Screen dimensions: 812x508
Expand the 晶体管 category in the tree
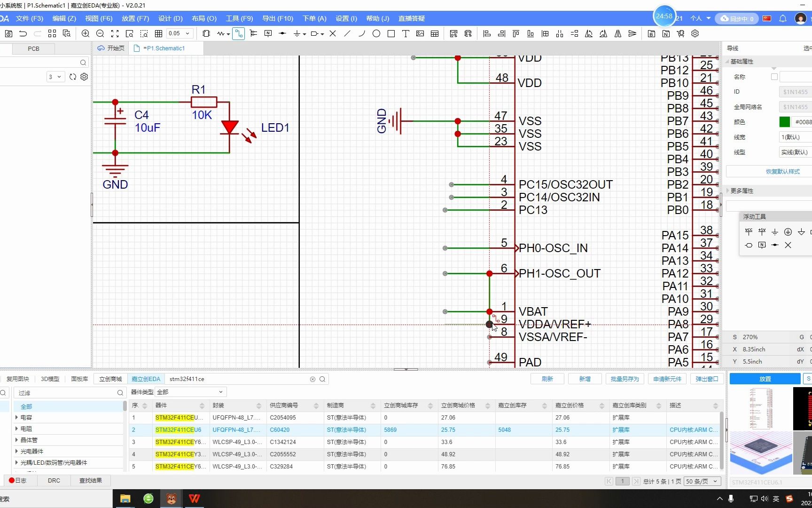16,440
